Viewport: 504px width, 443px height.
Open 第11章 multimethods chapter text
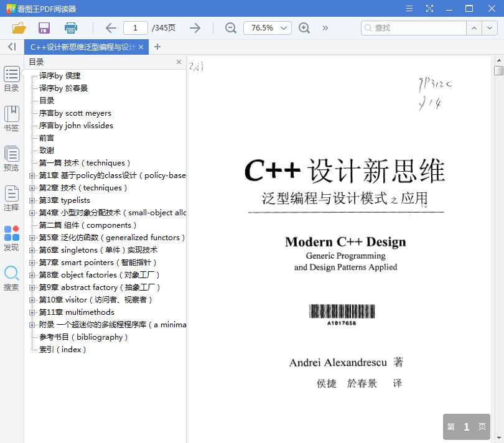pos(77,312)
